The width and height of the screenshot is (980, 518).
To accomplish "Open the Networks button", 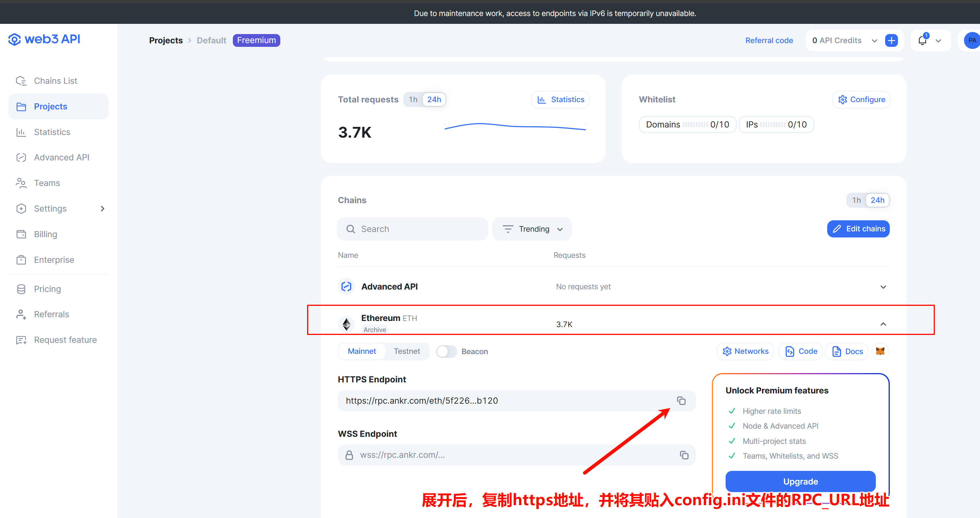I will coord(745,352).
